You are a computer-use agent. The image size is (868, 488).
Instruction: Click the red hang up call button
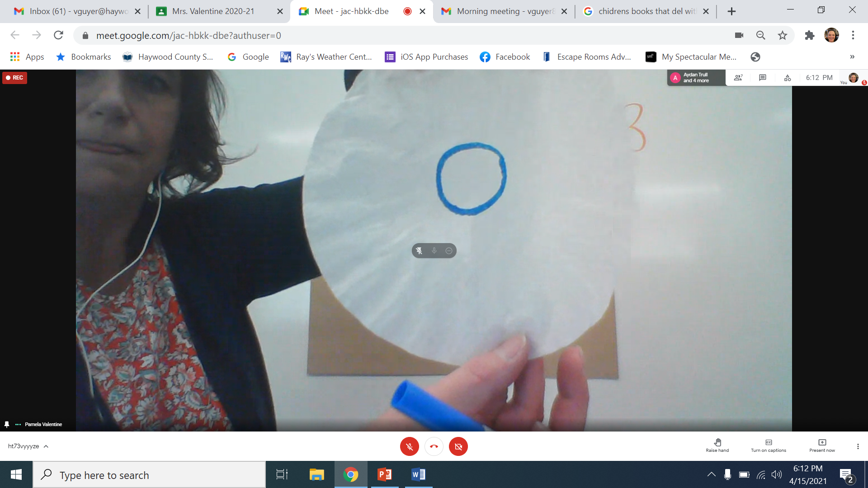(434, 446)
